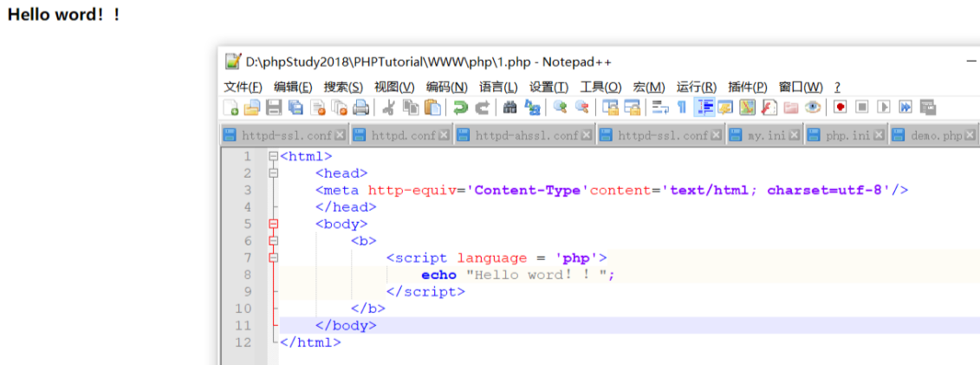Collapse the head fold on line 2
980x365 pixels.
pos(273,173)
